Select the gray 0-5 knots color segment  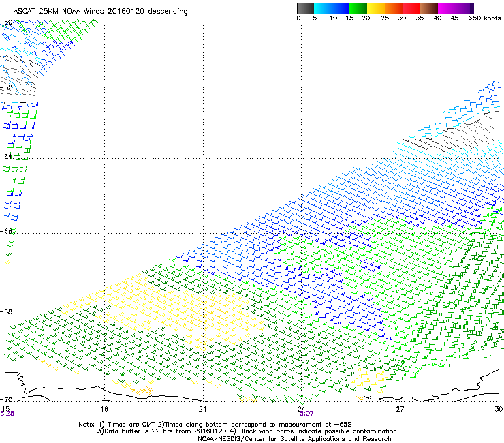pos(305,8)
